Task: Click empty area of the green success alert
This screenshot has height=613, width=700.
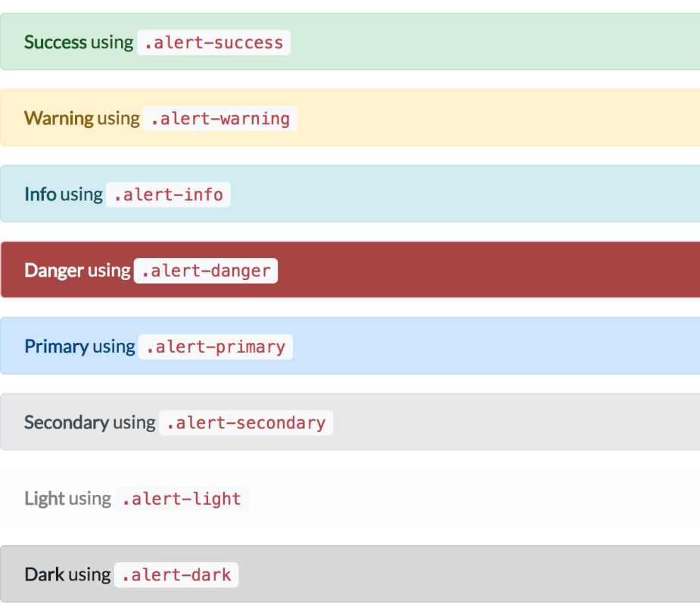Action: [492, 42]
